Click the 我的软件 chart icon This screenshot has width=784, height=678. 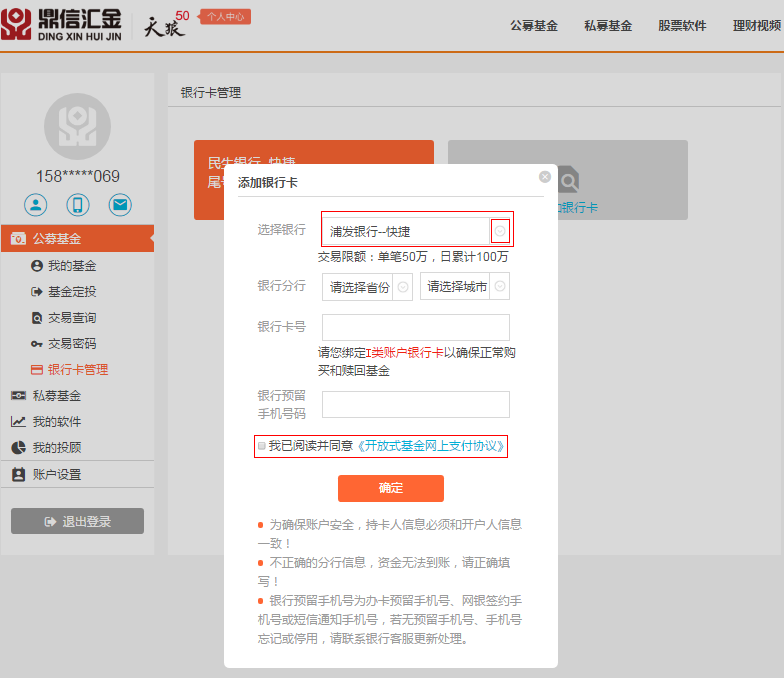pyautogui.click(x=18, y=422)
